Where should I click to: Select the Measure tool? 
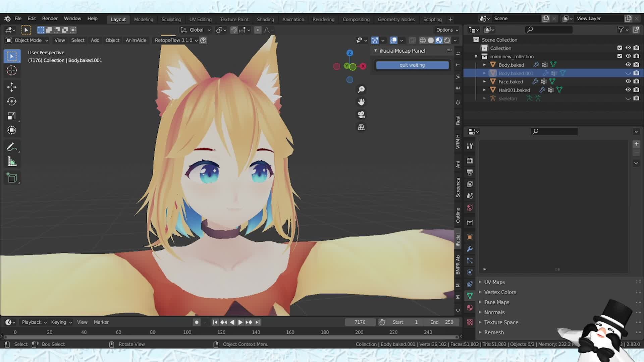(x=12, y=161)
